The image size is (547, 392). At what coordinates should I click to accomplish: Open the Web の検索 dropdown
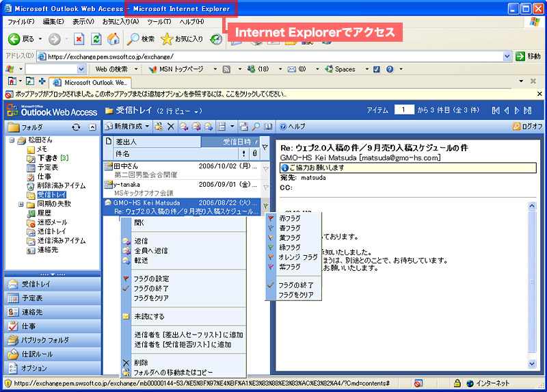tap(136, 69)
